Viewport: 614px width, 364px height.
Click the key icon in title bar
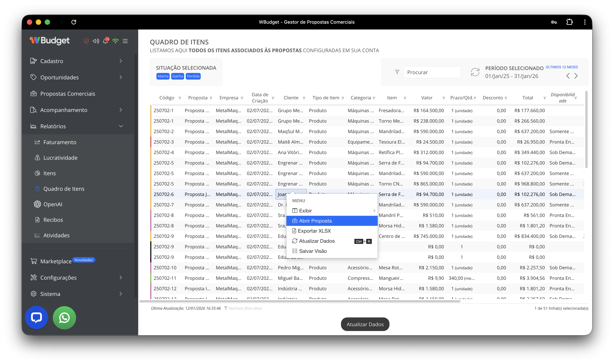554,22
